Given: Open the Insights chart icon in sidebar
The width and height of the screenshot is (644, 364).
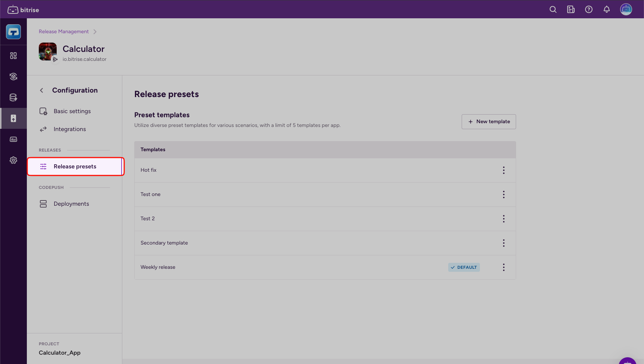Looking at the screenshot, I should pyautogui.click(x=13, y=139).
